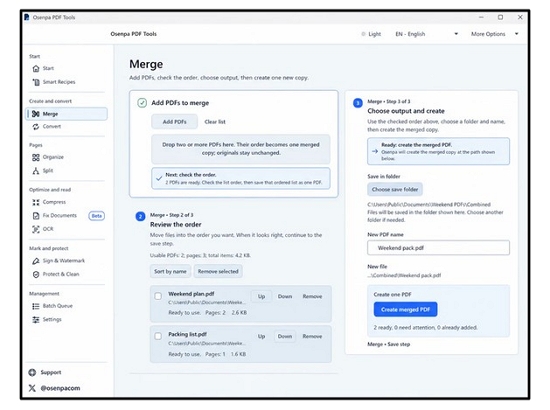Click the Weekend PDFs\Combined folder path text
This screenshot has height=410, width=550.
pyautogui.click(x=429, y=205)
